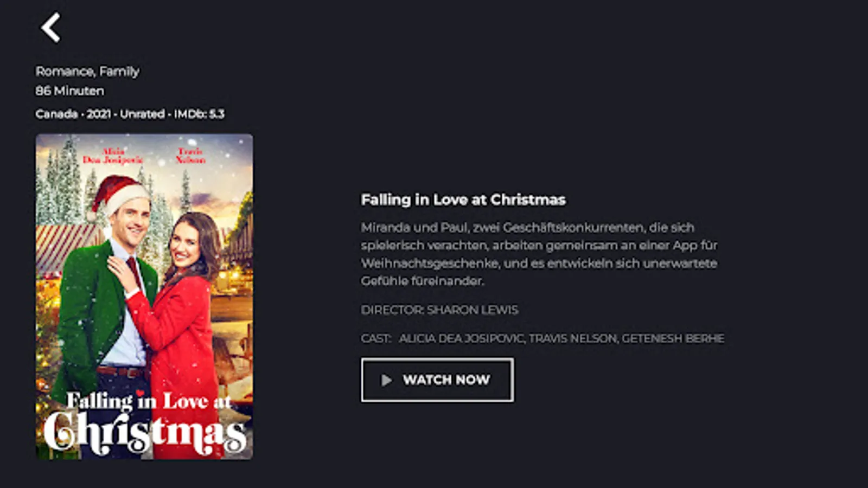Click the Santa hat on the poster
The width and height of the screenshot is (868, 488).
pyautogui.click(x=118, y=195)
